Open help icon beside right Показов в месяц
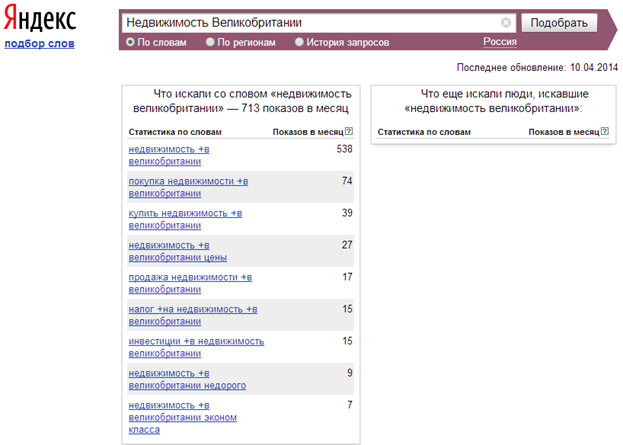 point(605,131)
